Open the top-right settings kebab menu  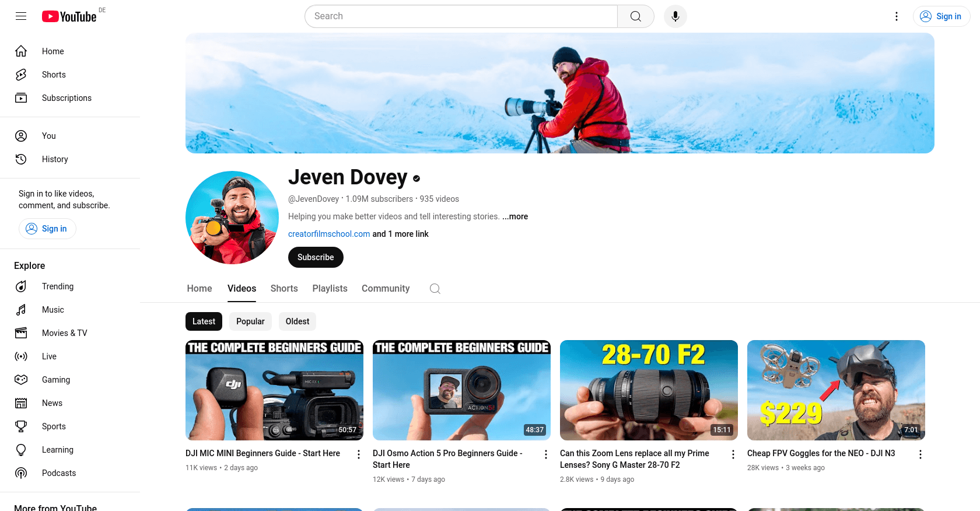pos(897,16)
